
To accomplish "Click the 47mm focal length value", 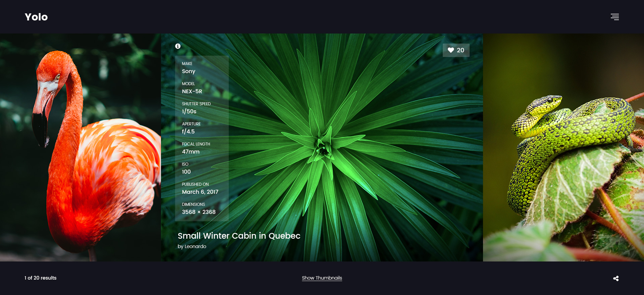I will click(191, 152).
